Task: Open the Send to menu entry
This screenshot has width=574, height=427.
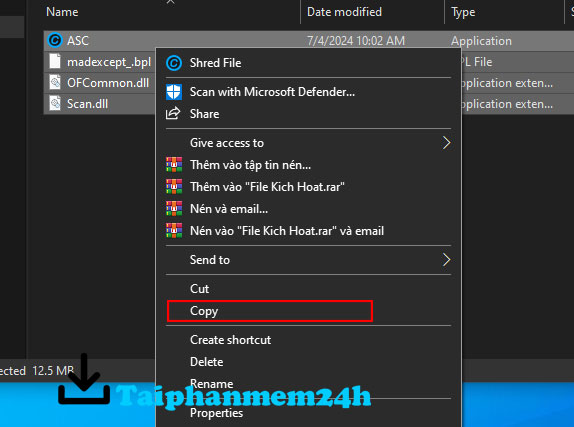Action: [210, 260]
